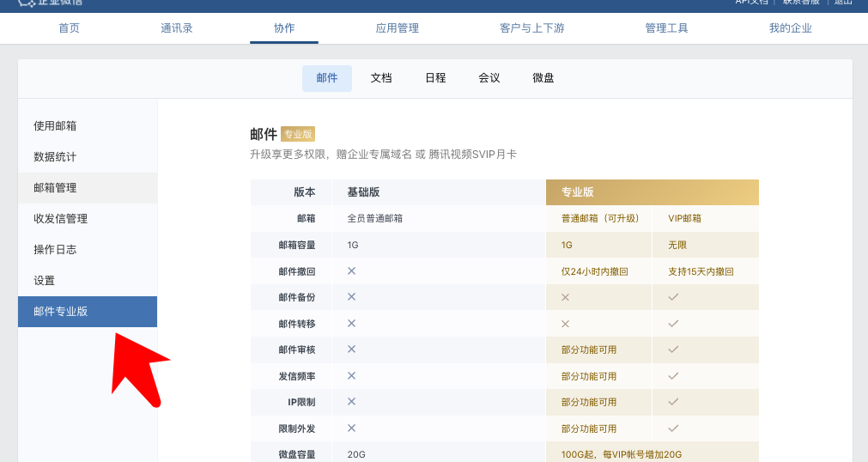Go to 收发信管理 in the sidebar
The height and width of the screenshot is (462, 868).
click(x=60, y=219)
